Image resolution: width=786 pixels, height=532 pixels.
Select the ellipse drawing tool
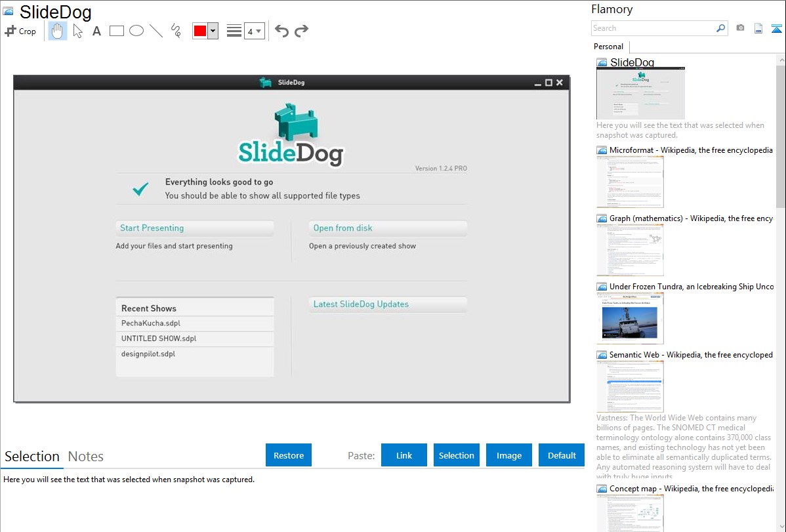[x=136, y=31]
